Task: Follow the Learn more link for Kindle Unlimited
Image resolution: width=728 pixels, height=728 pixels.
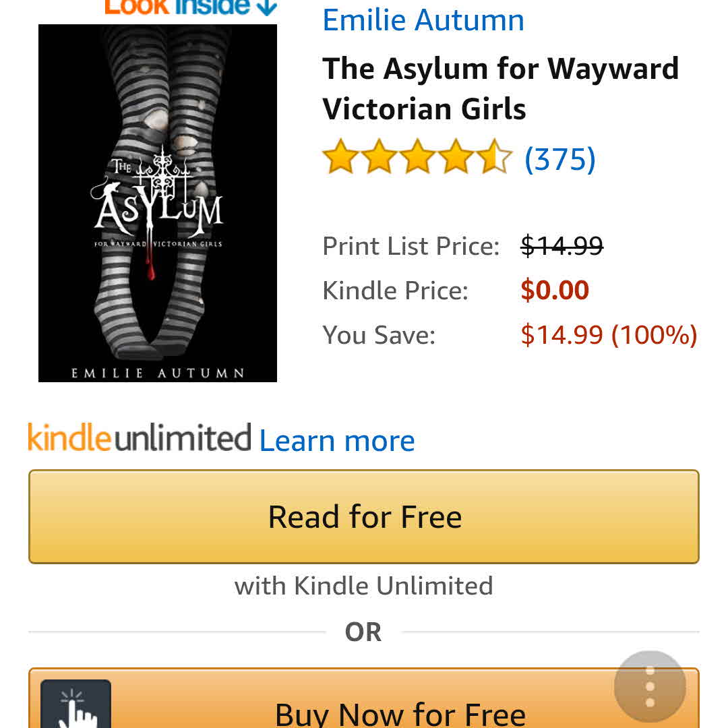Action: click(337, 441)
